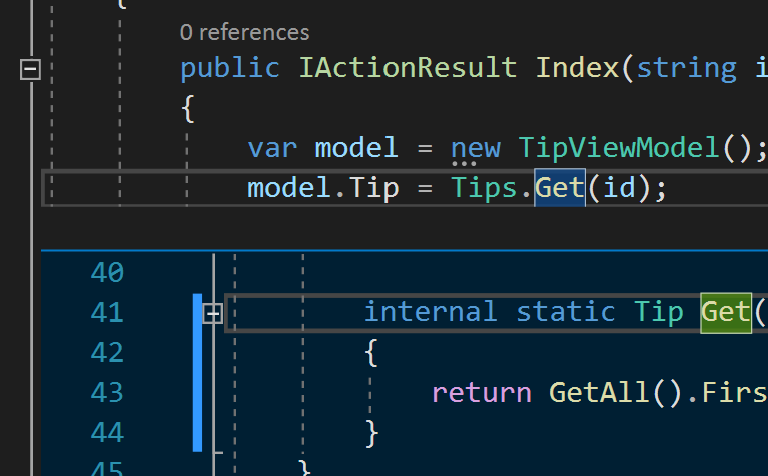
Task: Open the '0 references' CodeLens link
Action: pos(244,33)
